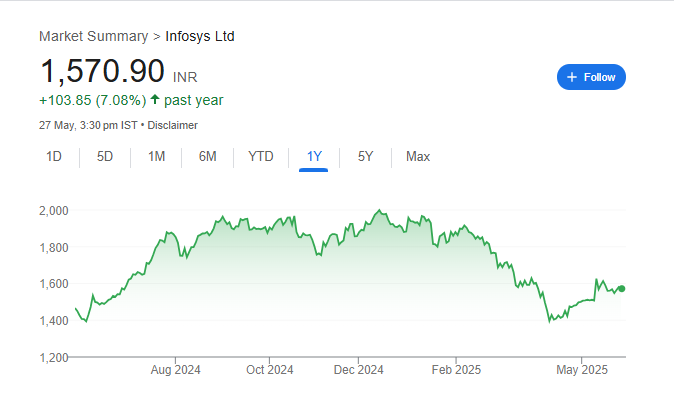Click the +103.85 (7.08%) change text
Viewport: 674px width, 395px height.
click(92, 100)
